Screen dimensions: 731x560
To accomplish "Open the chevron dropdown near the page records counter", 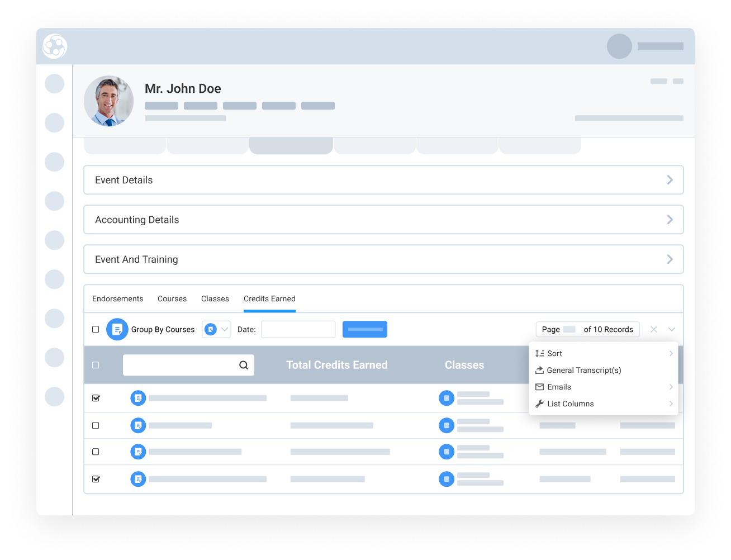I will [x=671, y=329].
